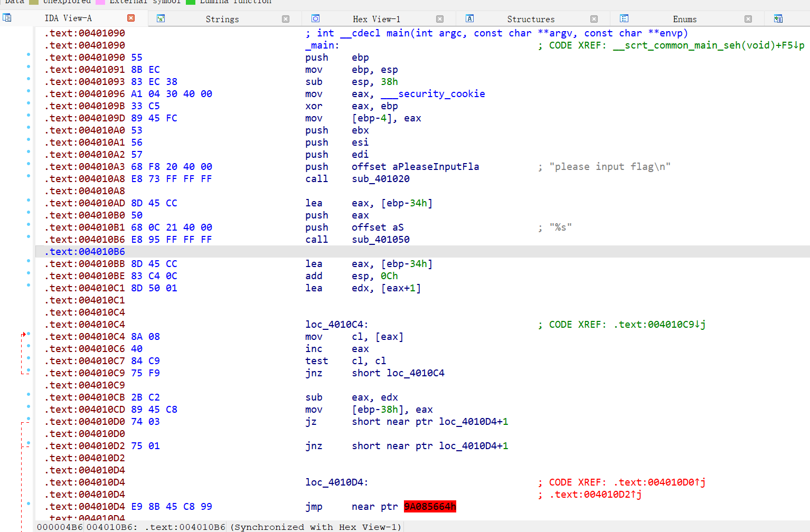Close the Strings tab

click(x=286, y=19)
